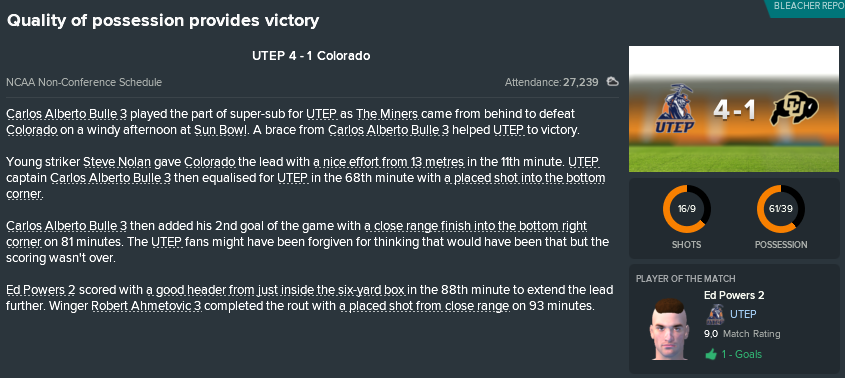Click Ed Powers 2 name in player of match
Viewport: 845px width, 378px height.
pos(734,295)
